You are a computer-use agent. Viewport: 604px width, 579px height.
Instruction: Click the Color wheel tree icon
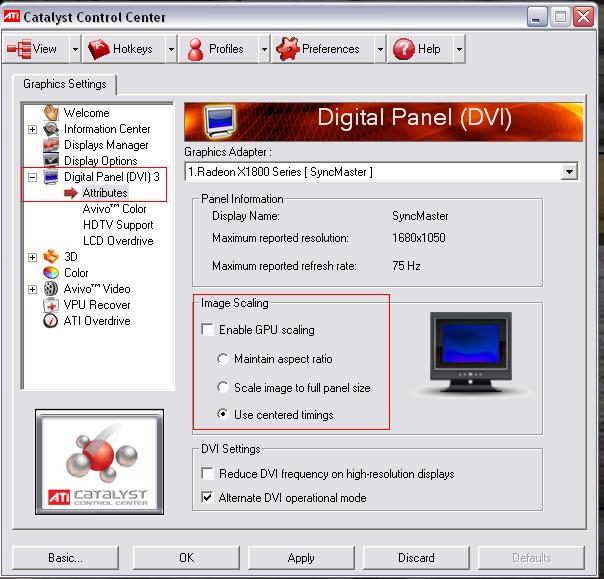coord(51,272)
